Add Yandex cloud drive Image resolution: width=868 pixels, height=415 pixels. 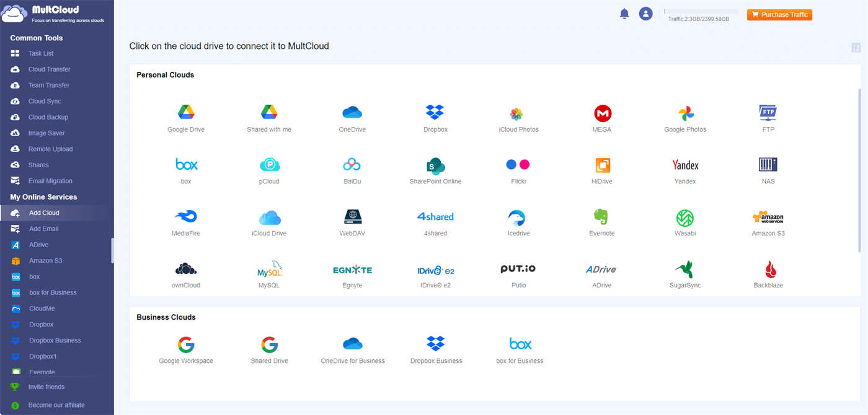685,170
